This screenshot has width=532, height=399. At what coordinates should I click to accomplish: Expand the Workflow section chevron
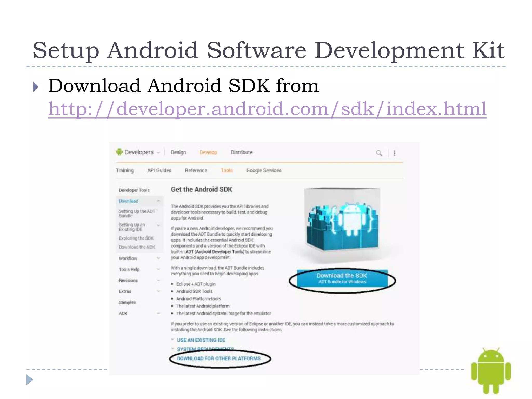click(x=158, y=258)
